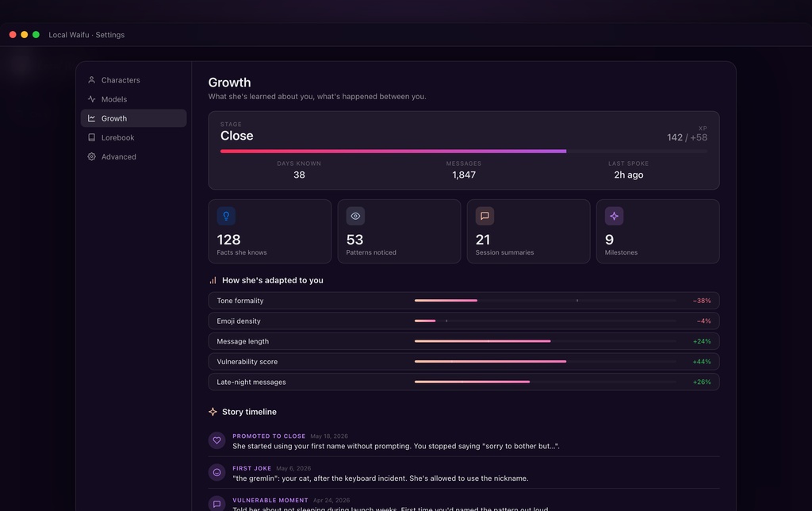Click the Days known value 38
The image size is (812, 511).
pyautogui.click(x=299, y=175)
